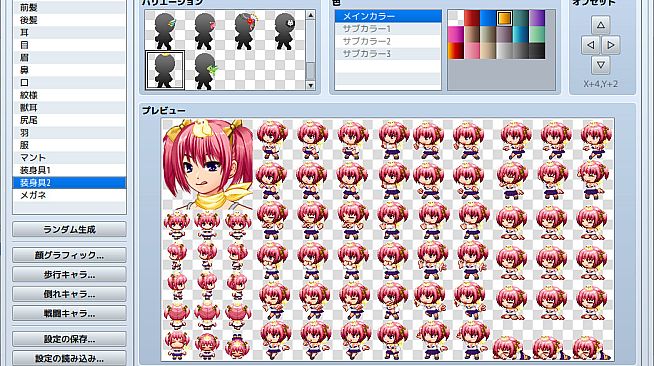Nudge offset right with the right arrow
The width and height of the screenshot is (654, 366).
pyautogui.click(x=611, y=45)
